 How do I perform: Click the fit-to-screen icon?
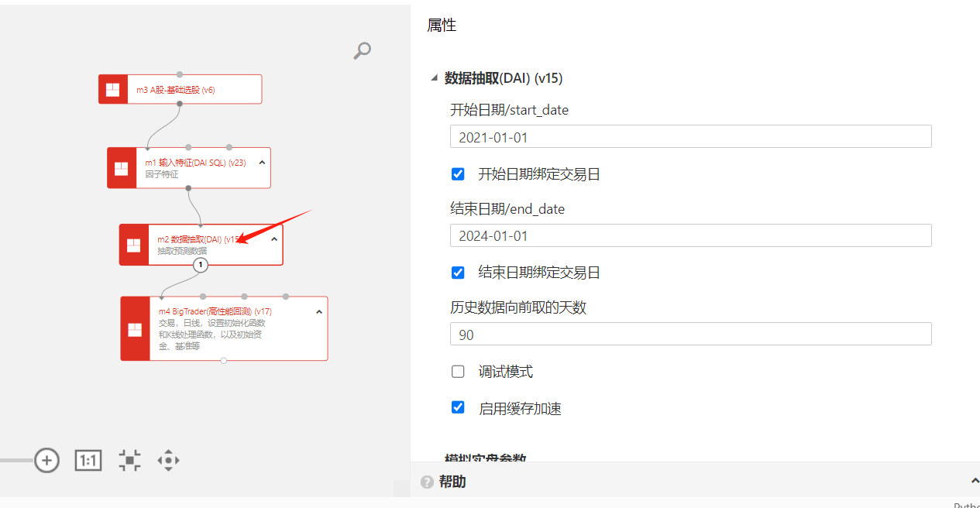click(129, 460)
